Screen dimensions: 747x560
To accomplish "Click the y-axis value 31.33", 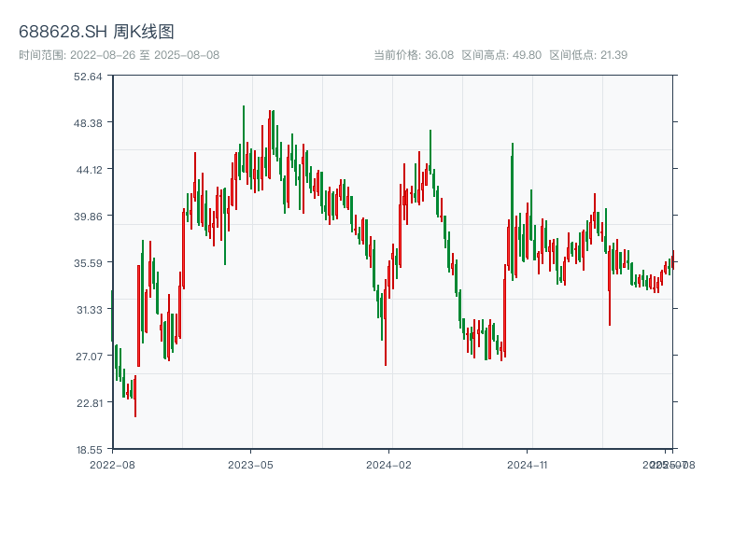I will 90,310.
